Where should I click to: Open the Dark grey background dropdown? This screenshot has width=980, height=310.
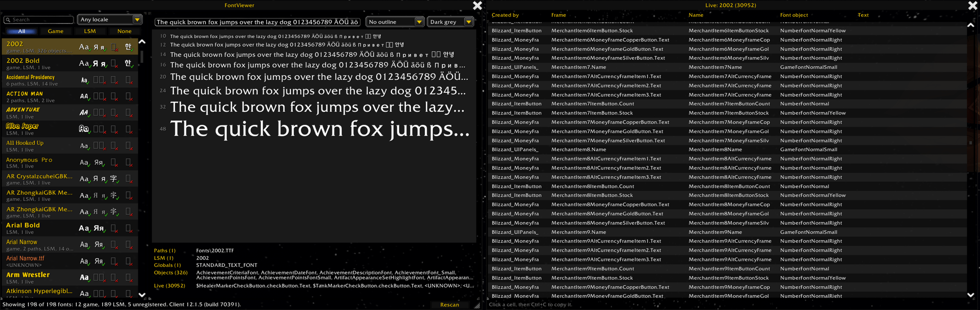coord(450,22)
